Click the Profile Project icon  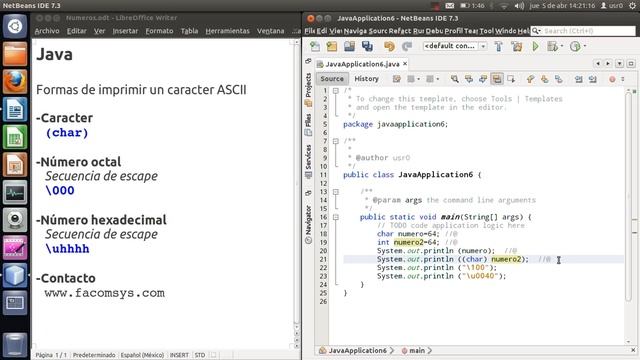[575, 46]
